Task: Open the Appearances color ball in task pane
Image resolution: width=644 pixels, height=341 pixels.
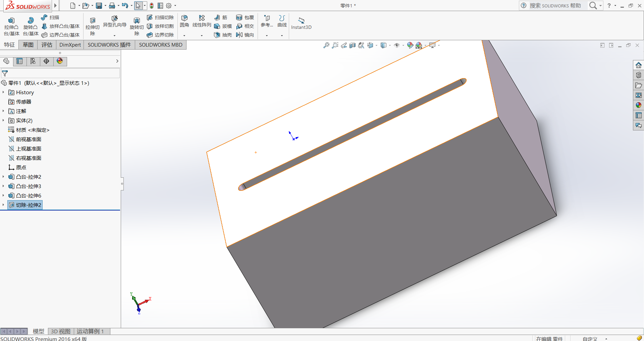Action: pos(638,105)
